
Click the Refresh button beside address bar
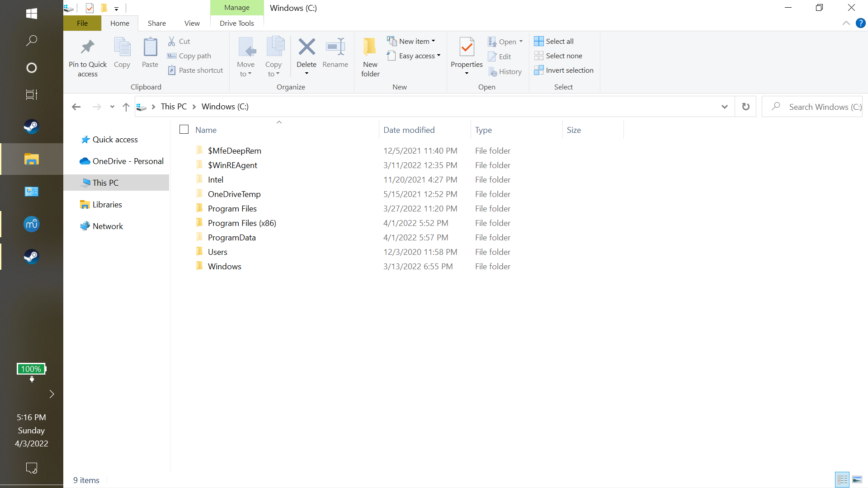[x=745, y=107]
